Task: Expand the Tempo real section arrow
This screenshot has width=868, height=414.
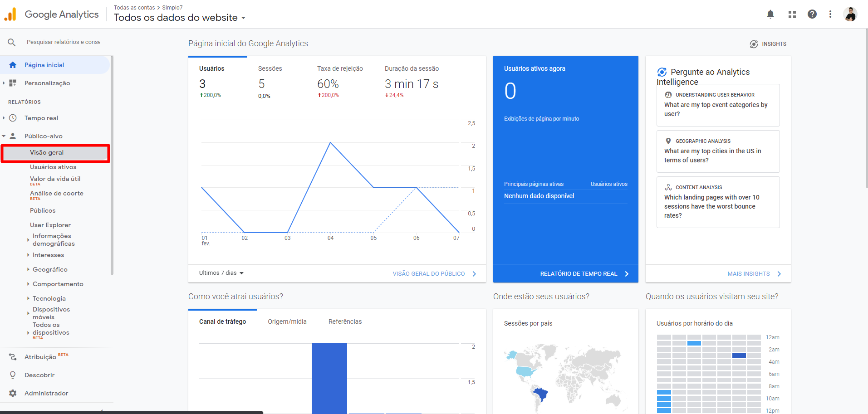Action: click(x=4, y=118)
